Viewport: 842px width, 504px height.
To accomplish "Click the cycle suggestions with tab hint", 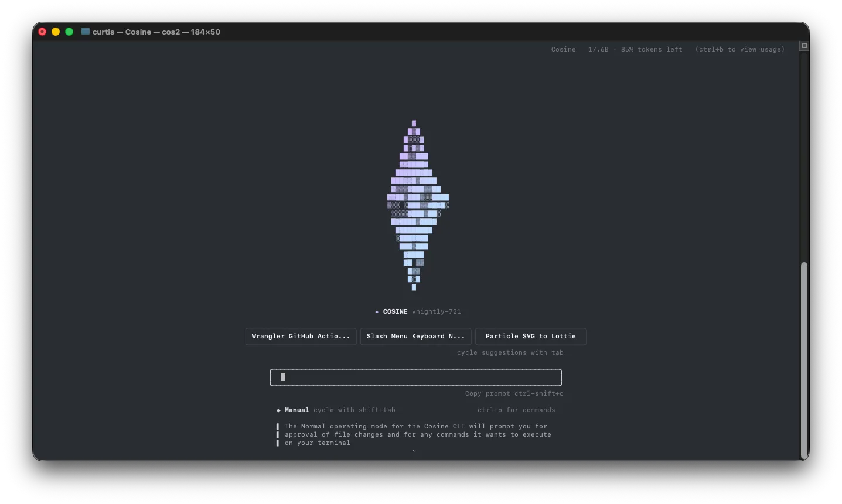I will (510, 352).
